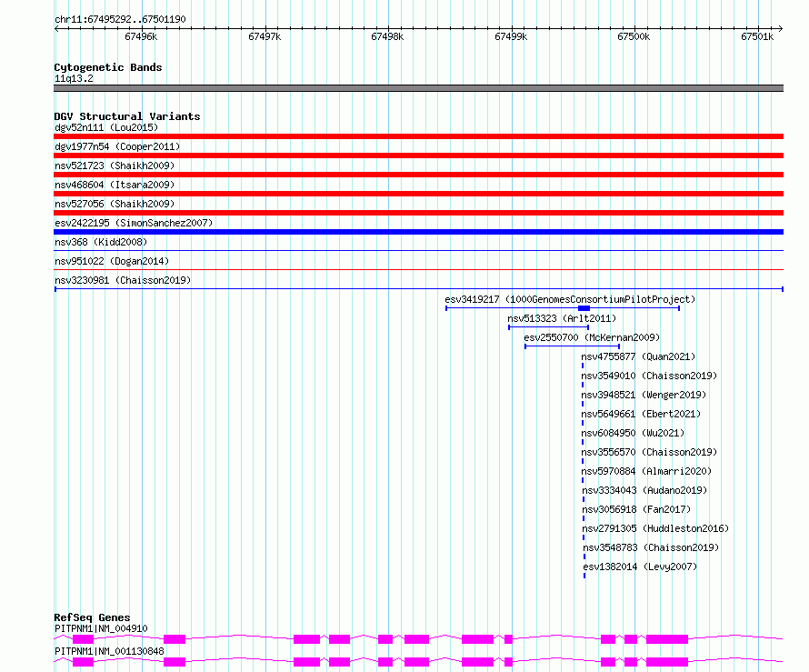This screenshot has width=809, height=672.
Task: Open transcript PITPNM1|NM_001130848 label
Action: point(109,651)
